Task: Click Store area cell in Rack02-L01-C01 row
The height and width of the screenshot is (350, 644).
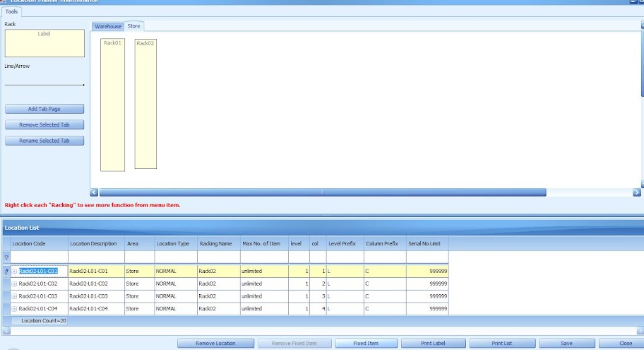Action: (140, 271)
